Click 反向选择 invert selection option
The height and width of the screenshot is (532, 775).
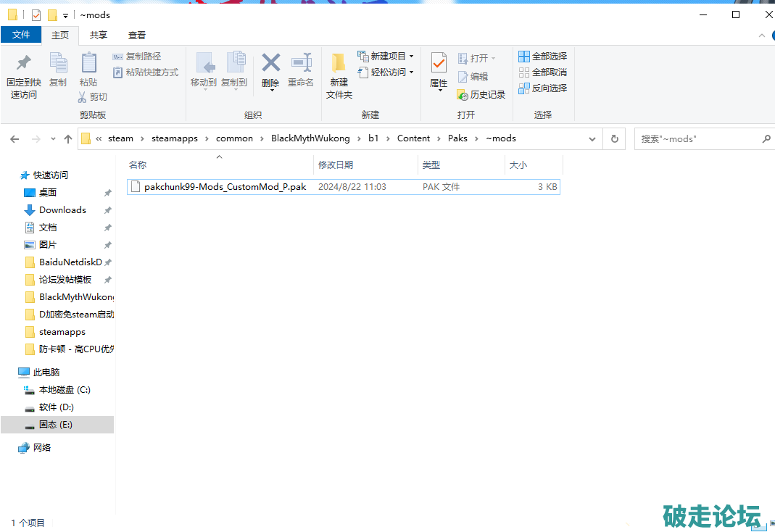[542, 88]
